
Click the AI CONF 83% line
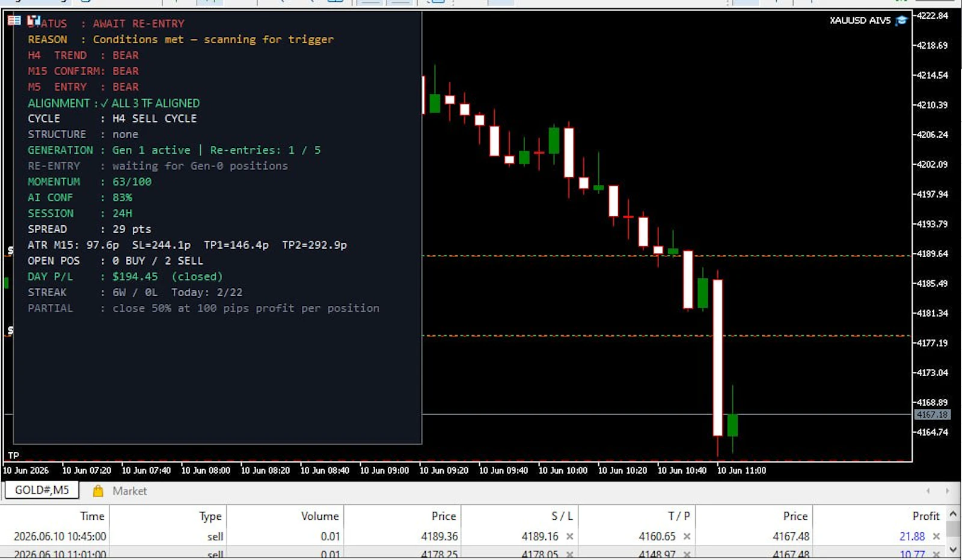pyautogui.click(x=80, y=197)
